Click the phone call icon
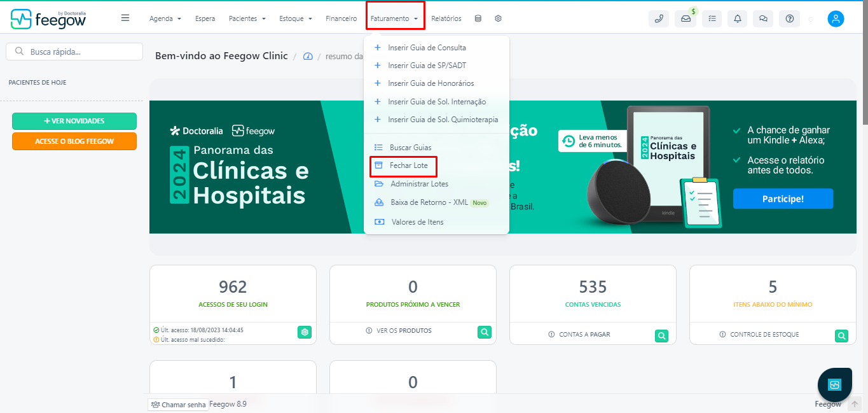 pos(659,18)
